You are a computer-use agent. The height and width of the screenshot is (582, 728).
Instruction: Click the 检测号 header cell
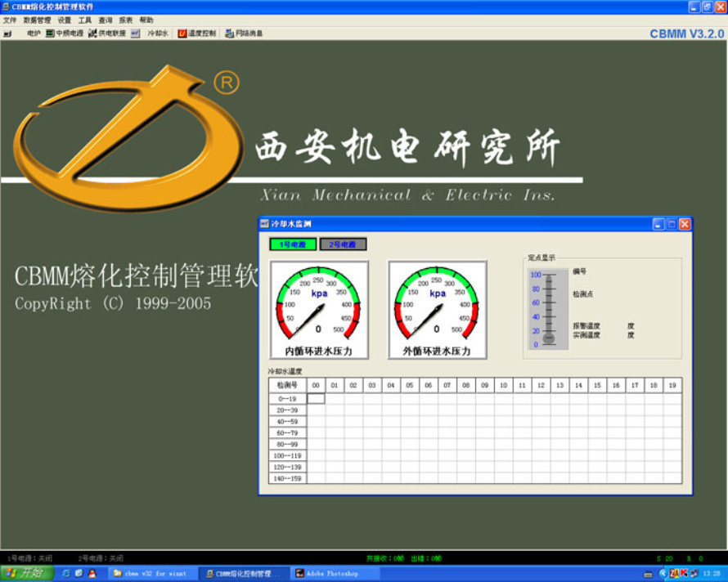pos(287,385)
